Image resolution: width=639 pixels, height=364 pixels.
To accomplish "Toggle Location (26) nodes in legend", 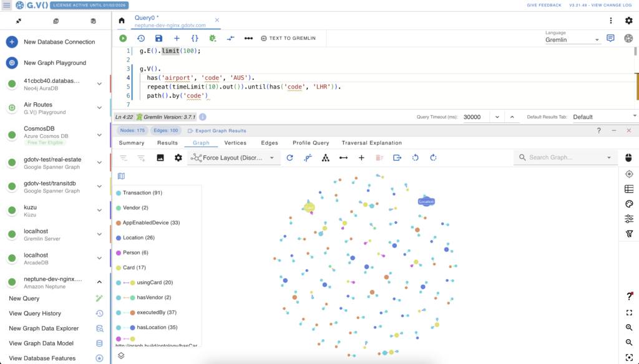I will coord(135,237).
